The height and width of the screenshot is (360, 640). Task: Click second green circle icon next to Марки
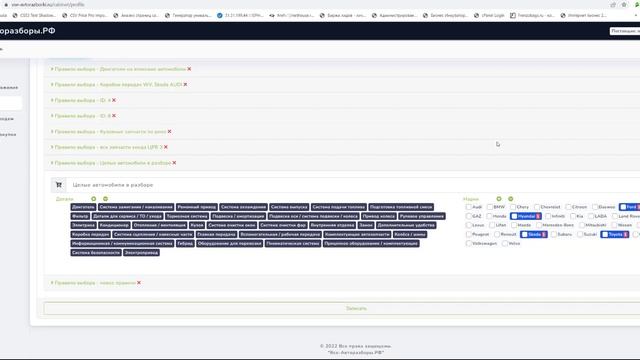pos(511,199)
